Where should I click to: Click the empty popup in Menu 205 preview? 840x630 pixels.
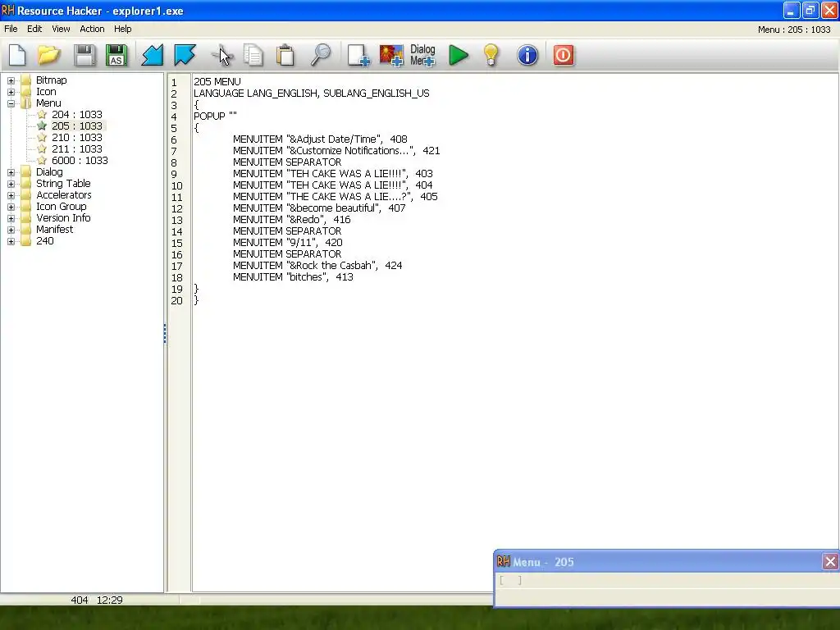click(x=510, y=580)
